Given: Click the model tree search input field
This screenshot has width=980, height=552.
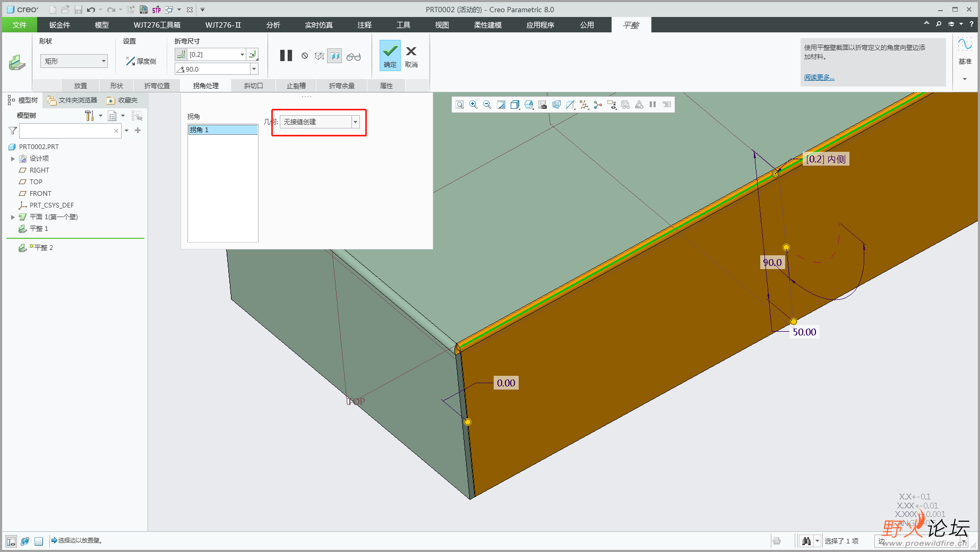Looking at the screenshot, I should coord(70,131).
